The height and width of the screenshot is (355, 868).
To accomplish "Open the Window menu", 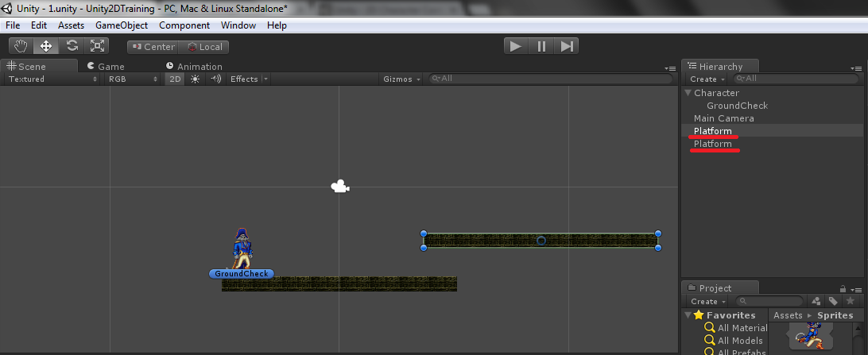I will pyautogui.click(x=238, y=25).
